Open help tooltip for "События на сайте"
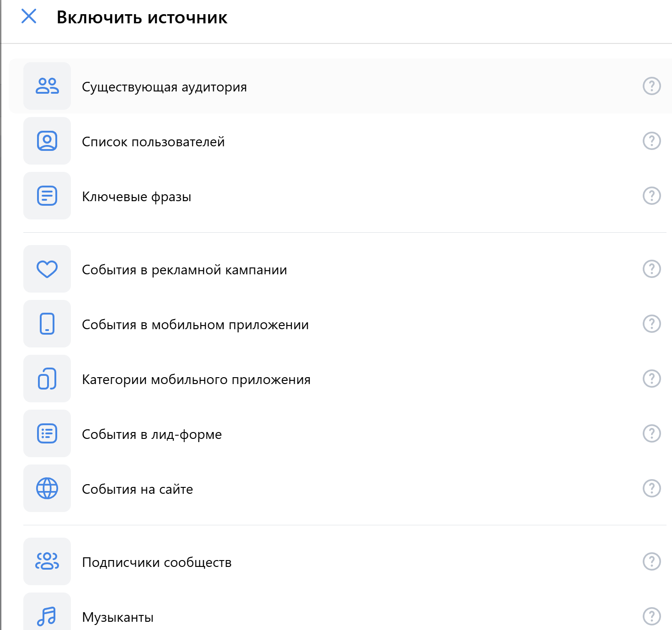Viewport: 672px width, 630px height. point(651,488)
